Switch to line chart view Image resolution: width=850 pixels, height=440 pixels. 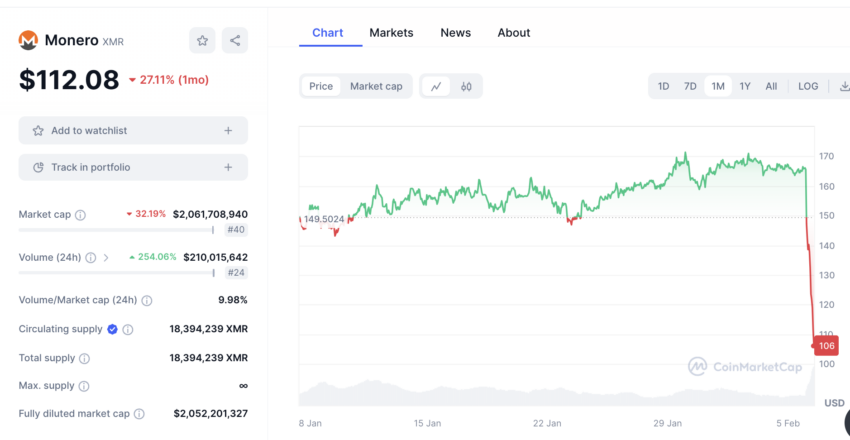pos(436,86)
